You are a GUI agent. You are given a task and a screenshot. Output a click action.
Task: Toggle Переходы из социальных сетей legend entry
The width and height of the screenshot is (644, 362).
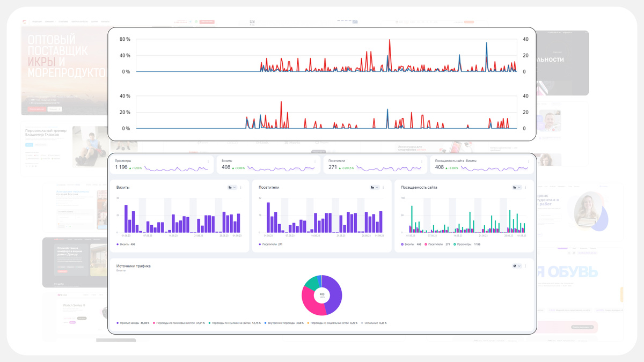click(x=333, y=323)
